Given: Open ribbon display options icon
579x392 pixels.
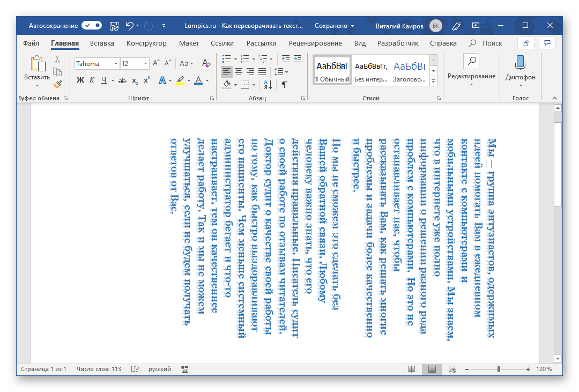Looking at the screenshot, I should point(476,26).
